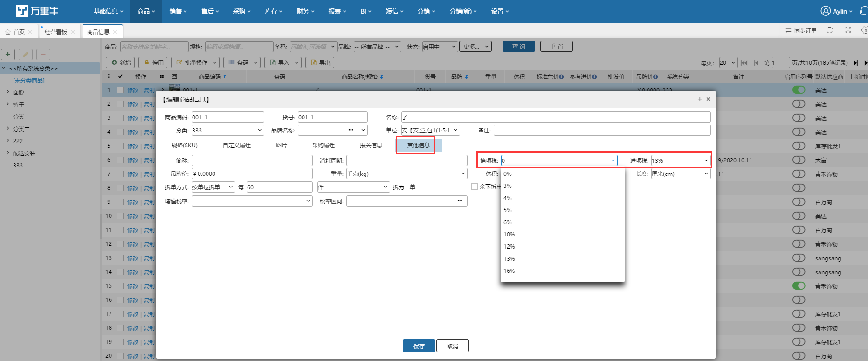868x361 pixels.
Task: Go to the next page arrow
Action: click(x=856, y=62)
